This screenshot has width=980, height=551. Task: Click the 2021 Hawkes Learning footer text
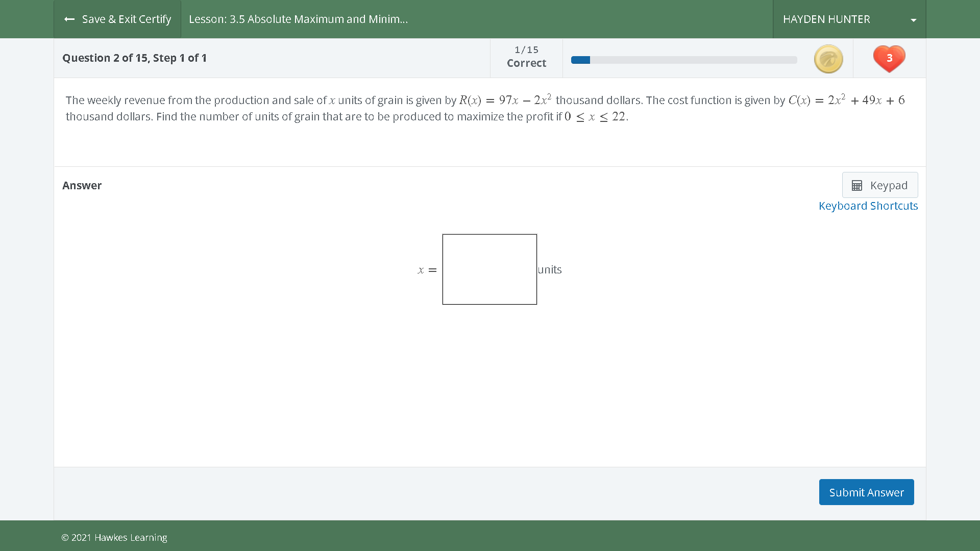tap(114, 537)
